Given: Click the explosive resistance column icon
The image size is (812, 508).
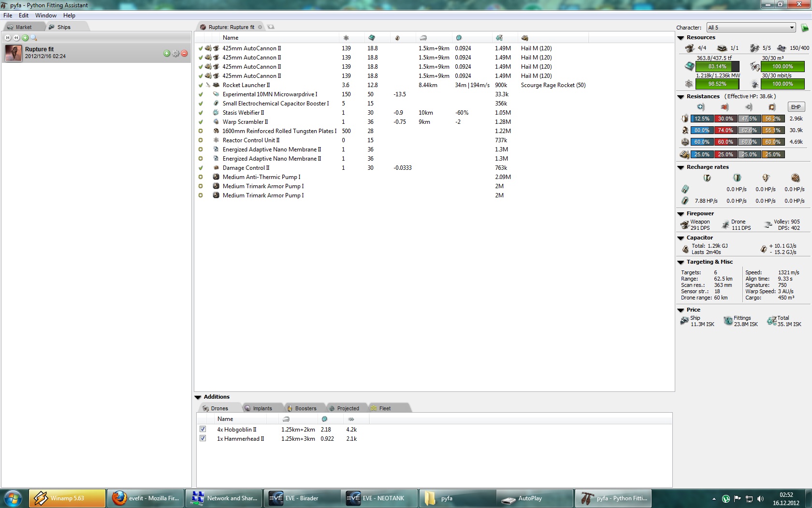Looking at the screenshot, I should click(772, 107).
